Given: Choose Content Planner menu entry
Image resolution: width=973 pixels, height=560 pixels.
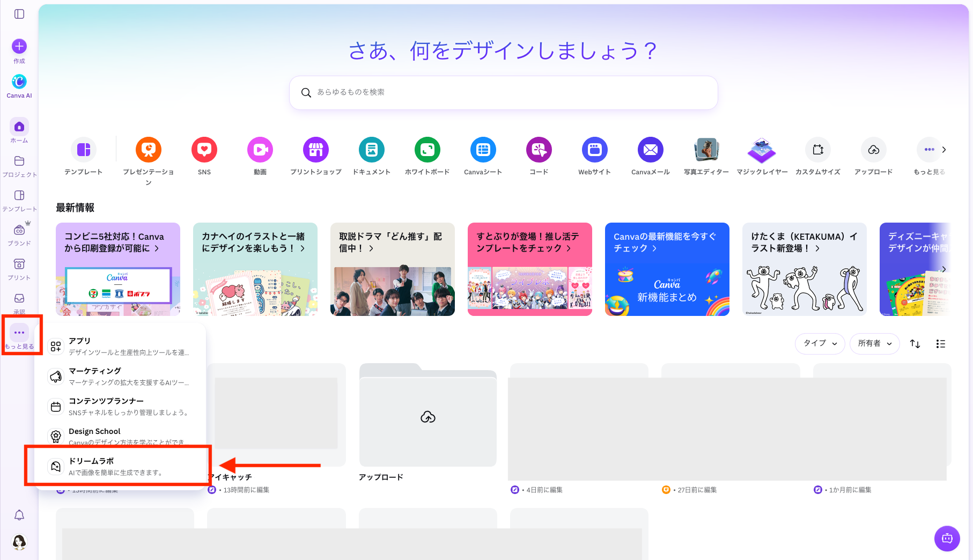Looking at the screenshot, I should pos(120,407).
